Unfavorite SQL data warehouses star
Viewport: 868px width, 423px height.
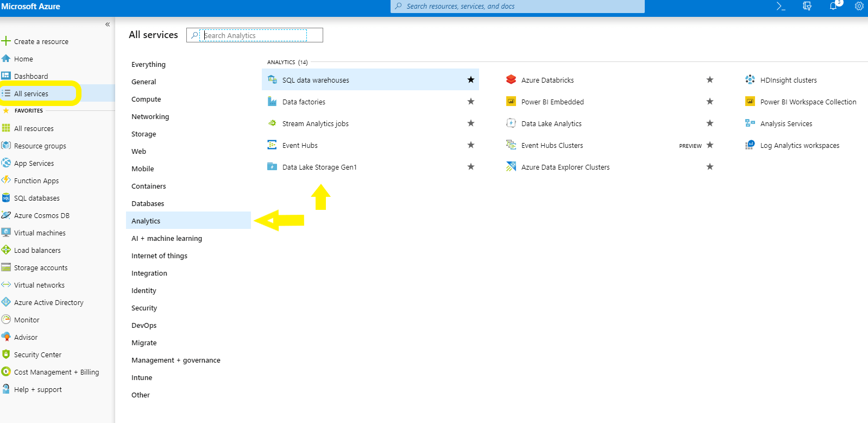(x=471, y=80)
